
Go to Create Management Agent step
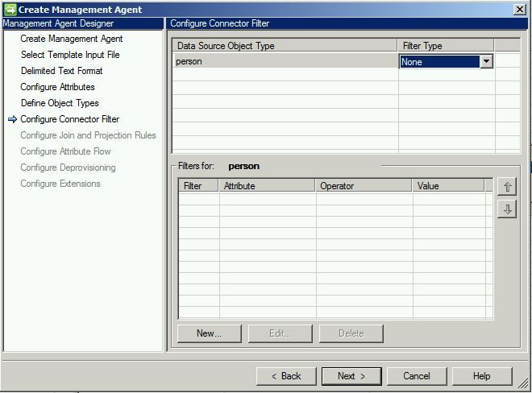(72, 39)
